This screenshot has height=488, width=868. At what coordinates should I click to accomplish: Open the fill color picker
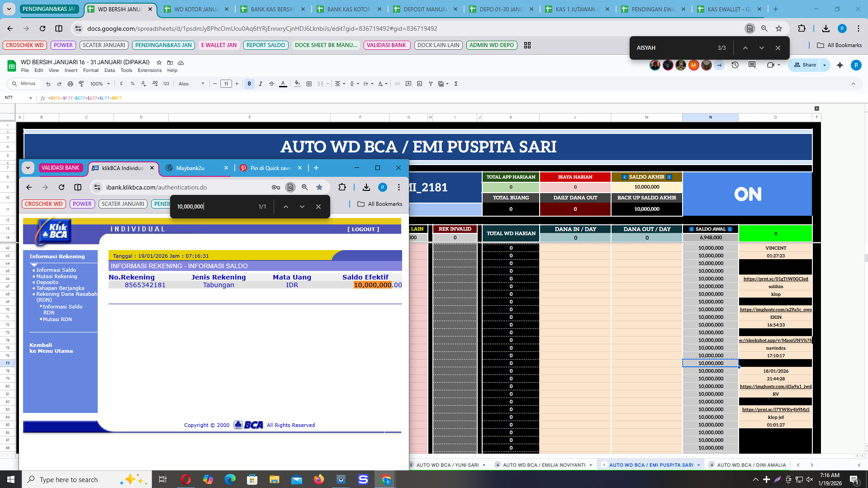point(297,84)
